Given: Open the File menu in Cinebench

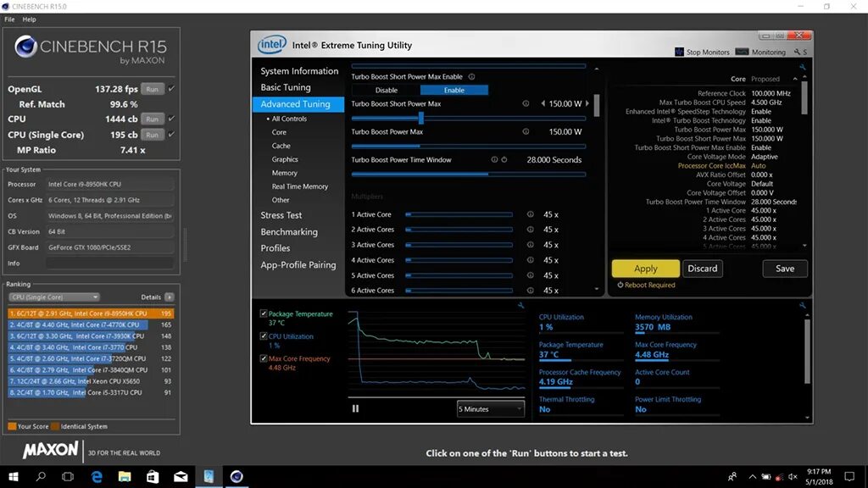Looking at the screenshot, I should pyautogui.click(x=9, y=19).
